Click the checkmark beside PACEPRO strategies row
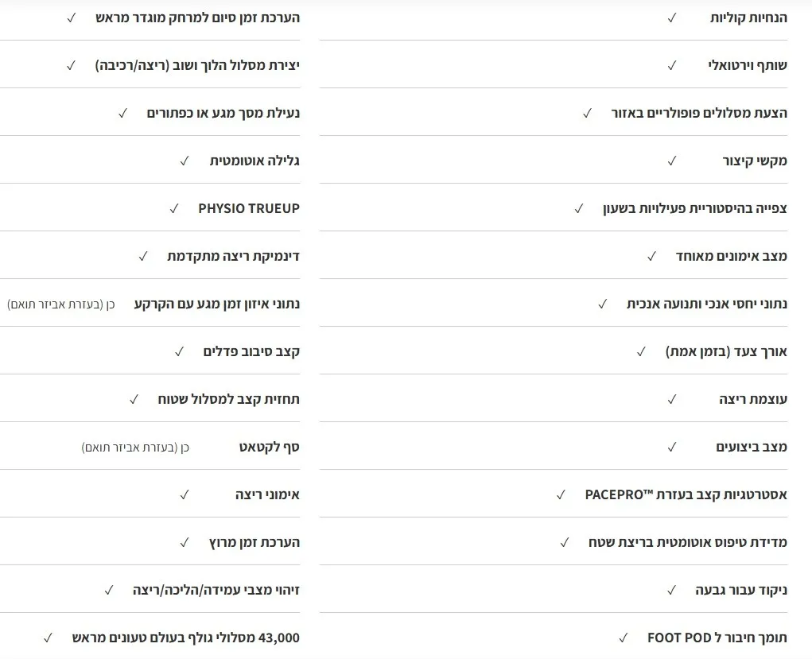This screenshot has width=812, height=659. (x=561, y=494)
